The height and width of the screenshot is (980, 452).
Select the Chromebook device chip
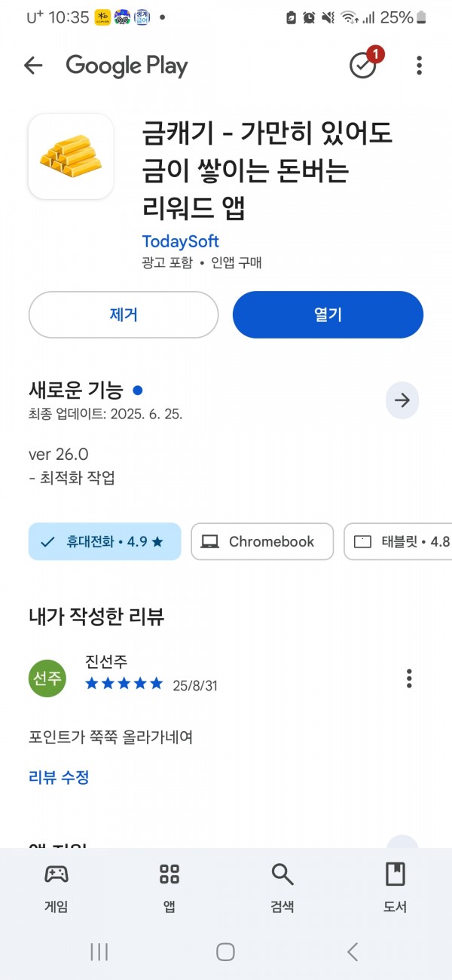(262, 541)
